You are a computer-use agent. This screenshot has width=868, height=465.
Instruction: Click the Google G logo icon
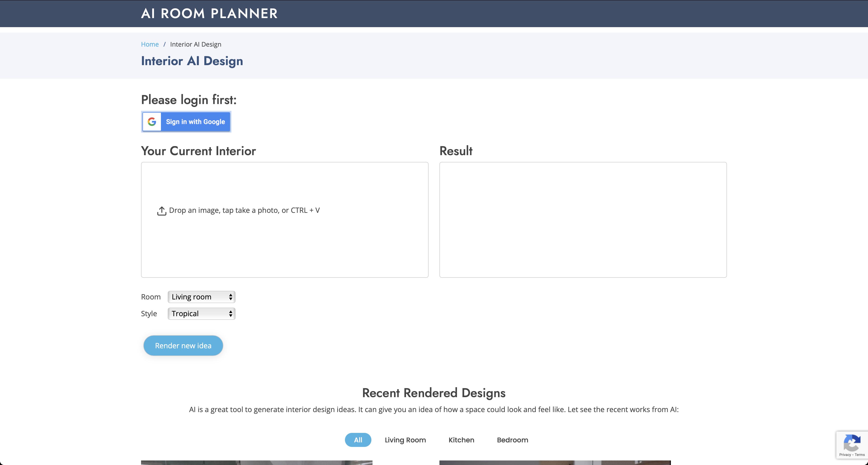coord(152,122)
